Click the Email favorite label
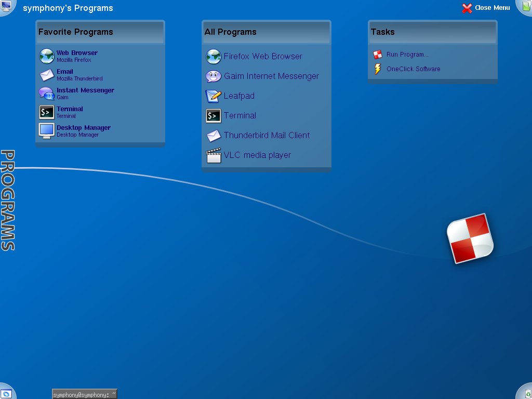This screenshot has width=532, height=399. [65, 72]
